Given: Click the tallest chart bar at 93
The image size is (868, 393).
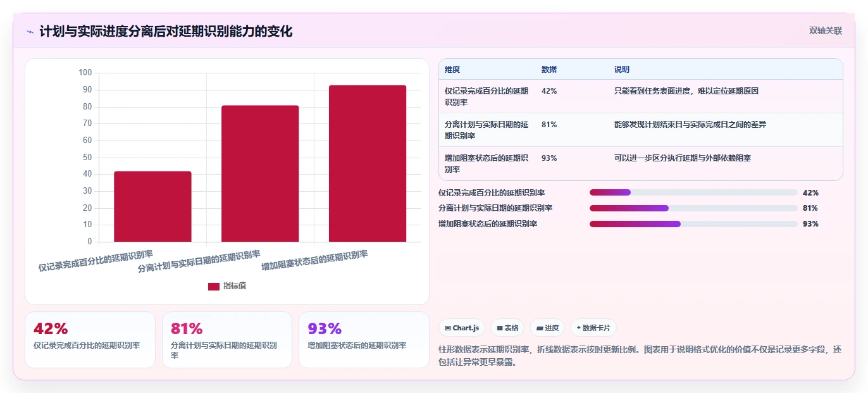Looking at the screenshot, I should click(x=368, y=163).
